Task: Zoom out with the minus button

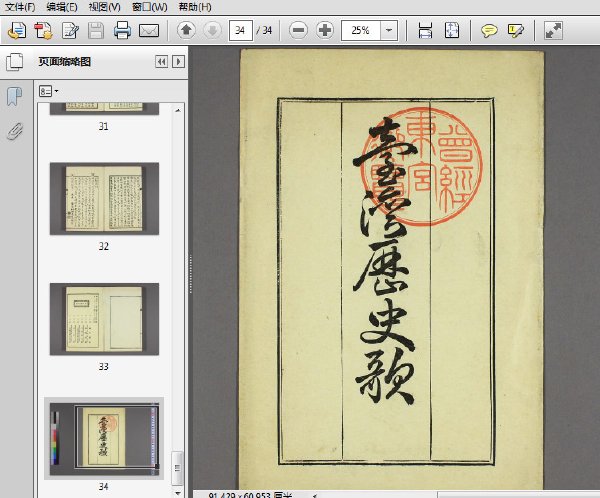Action: click(x=298, y=30)
